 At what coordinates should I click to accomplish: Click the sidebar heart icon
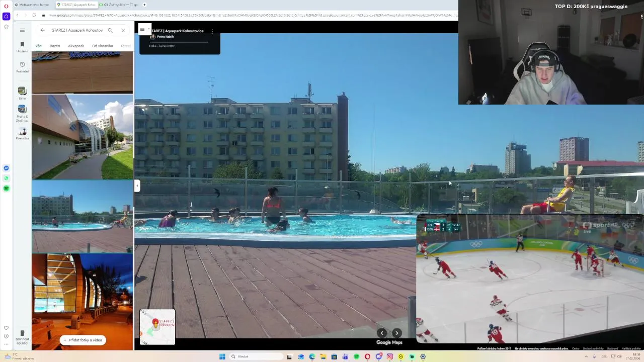pyautogui.click(x=6, y=328)
